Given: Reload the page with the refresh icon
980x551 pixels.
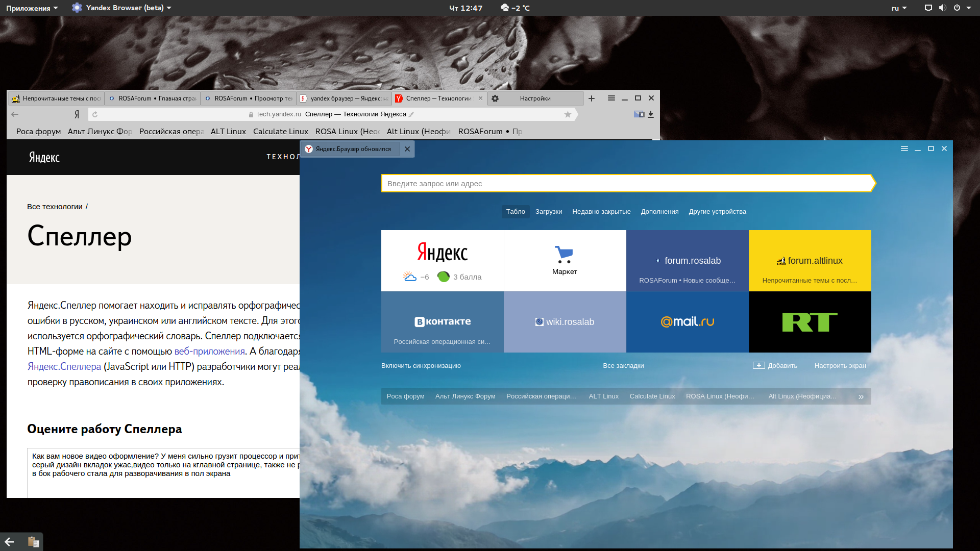Looking at the screenshot, I should click(x=95, y=114).
